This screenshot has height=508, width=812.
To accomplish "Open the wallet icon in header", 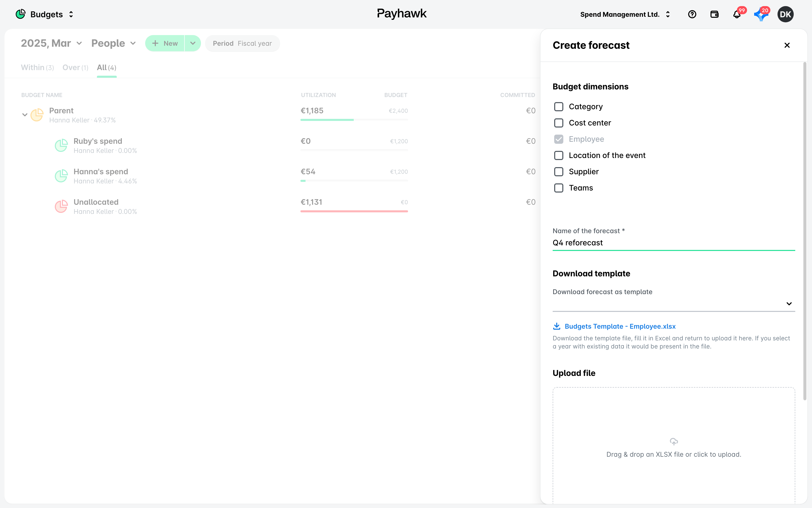I will coord(714,14).
